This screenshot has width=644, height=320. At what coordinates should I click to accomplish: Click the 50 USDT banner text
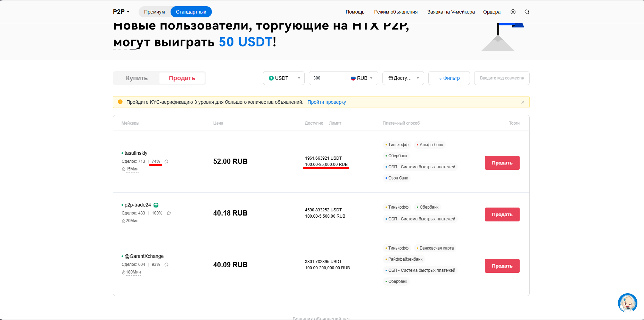click(246, 42)
